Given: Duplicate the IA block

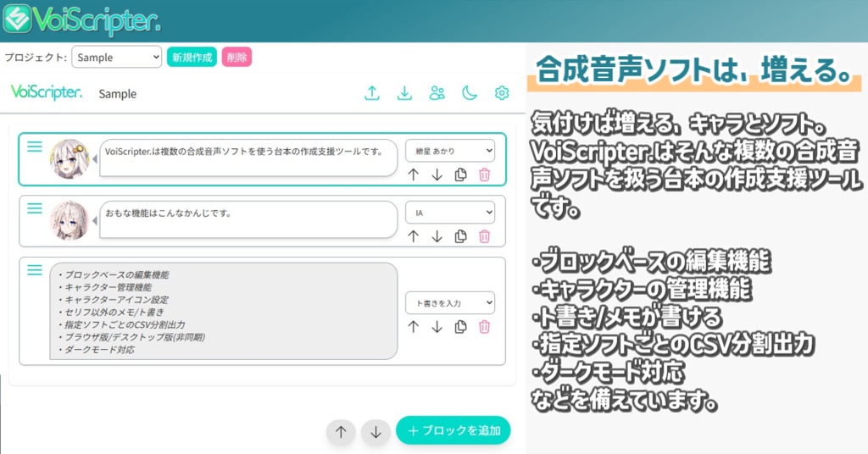Looking at the screenshot, I should tap(460, 236).
